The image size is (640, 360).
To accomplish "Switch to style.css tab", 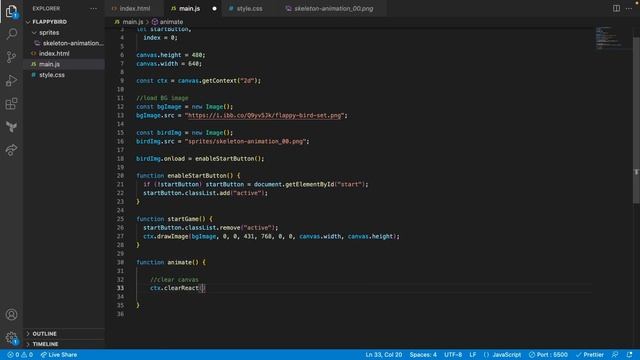I will tap(249, 9).
